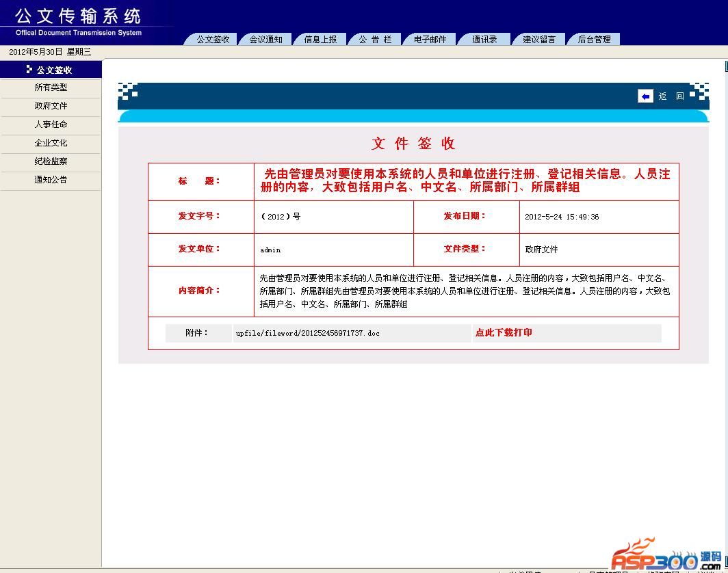Open the 会议通知 tab

pyautogui.click(x=265, y=40)
